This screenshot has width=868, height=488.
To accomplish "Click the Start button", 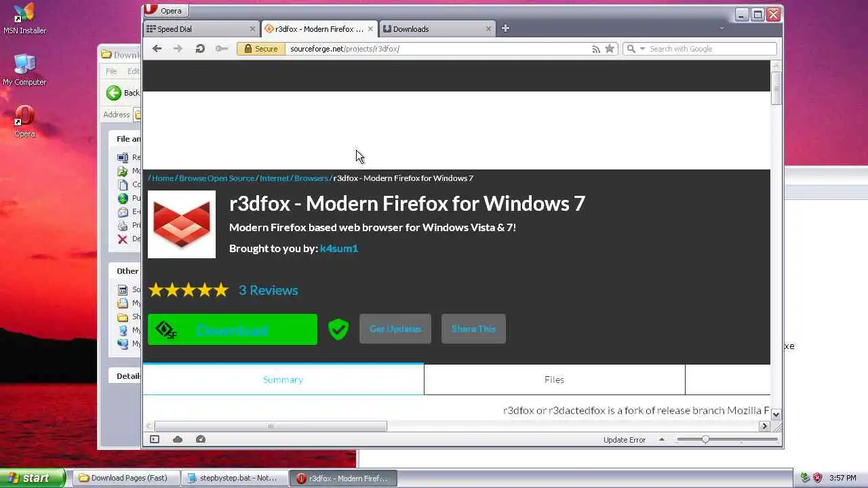I will tap(33, 478).
